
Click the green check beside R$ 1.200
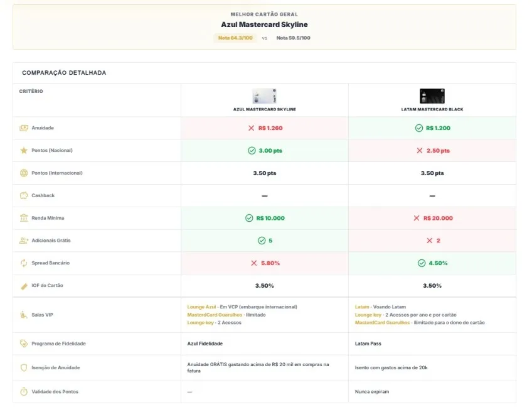pos(419,128)
